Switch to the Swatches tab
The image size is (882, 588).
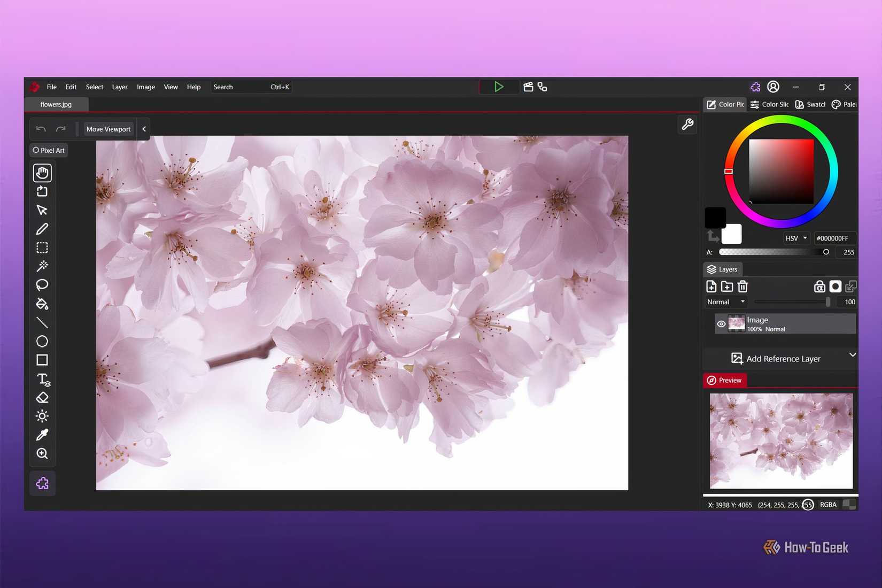point(810,104)
